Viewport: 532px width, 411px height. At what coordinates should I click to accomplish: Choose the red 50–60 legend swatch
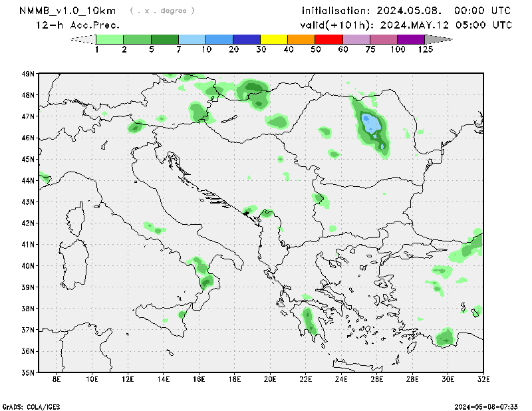(329, 40)
